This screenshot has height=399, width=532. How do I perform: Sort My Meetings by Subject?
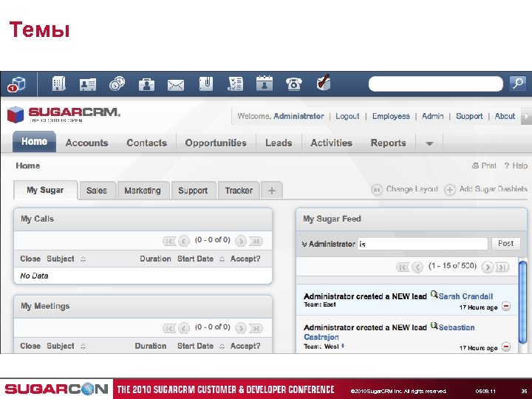pyautogui.click(x=66, y=346)
